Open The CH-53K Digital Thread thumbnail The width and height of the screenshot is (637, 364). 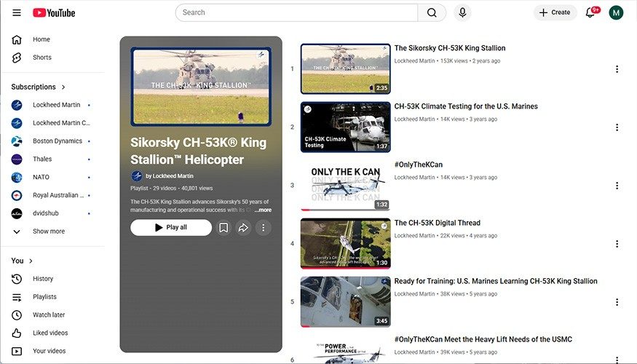pos(345,244)
